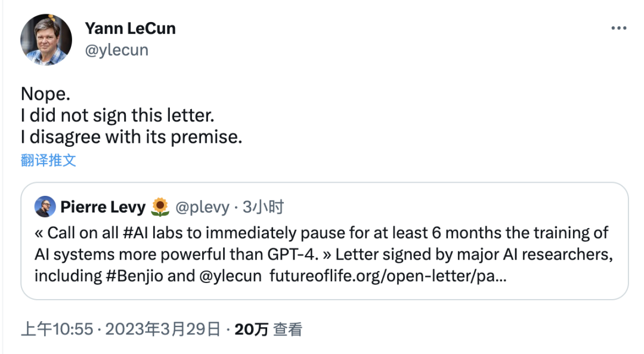Viewport: 644px width, 354px height.
Task: Open the @ylecun handle under the author name
Action: click(x=116, y=50)
